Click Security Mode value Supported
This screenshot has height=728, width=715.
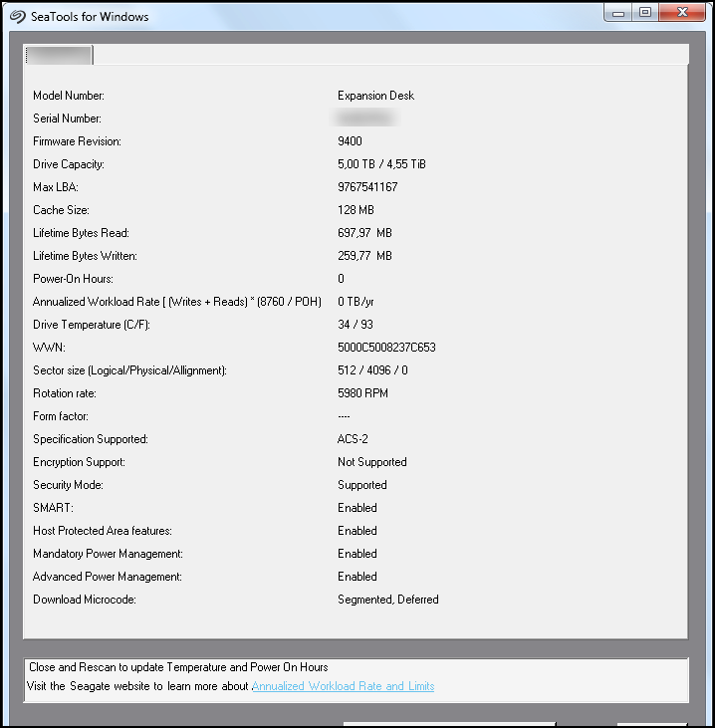pyautogui.click(x=362, y=485)
